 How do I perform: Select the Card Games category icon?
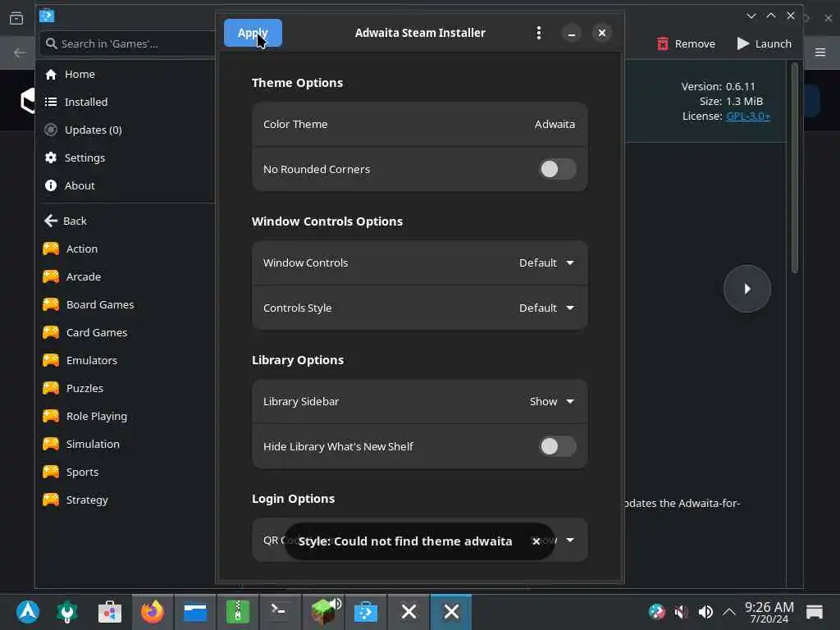tap(51, 333)
